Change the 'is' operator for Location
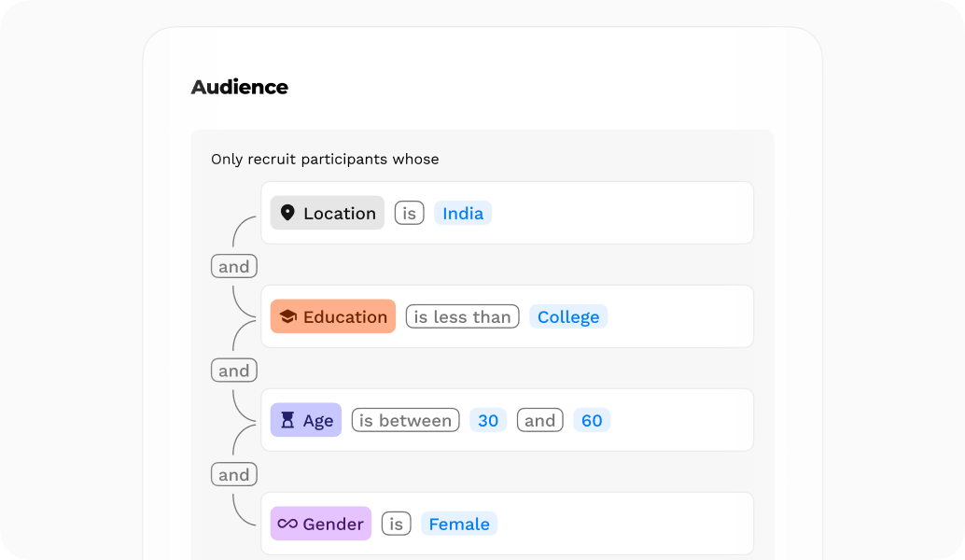Screen dimensions: 965x560 [410, 213]
